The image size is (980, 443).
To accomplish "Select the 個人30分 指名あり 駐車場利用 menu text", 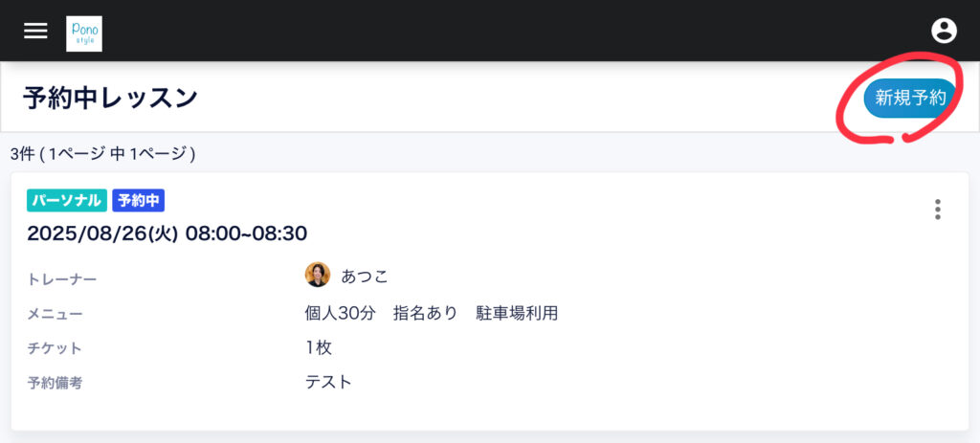I will click(x=431, y=313).
